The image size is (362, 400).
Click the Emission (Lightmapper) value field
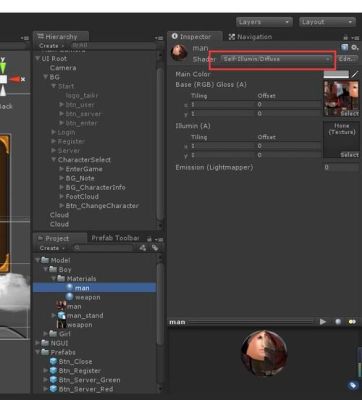click(x=341, y=167)
